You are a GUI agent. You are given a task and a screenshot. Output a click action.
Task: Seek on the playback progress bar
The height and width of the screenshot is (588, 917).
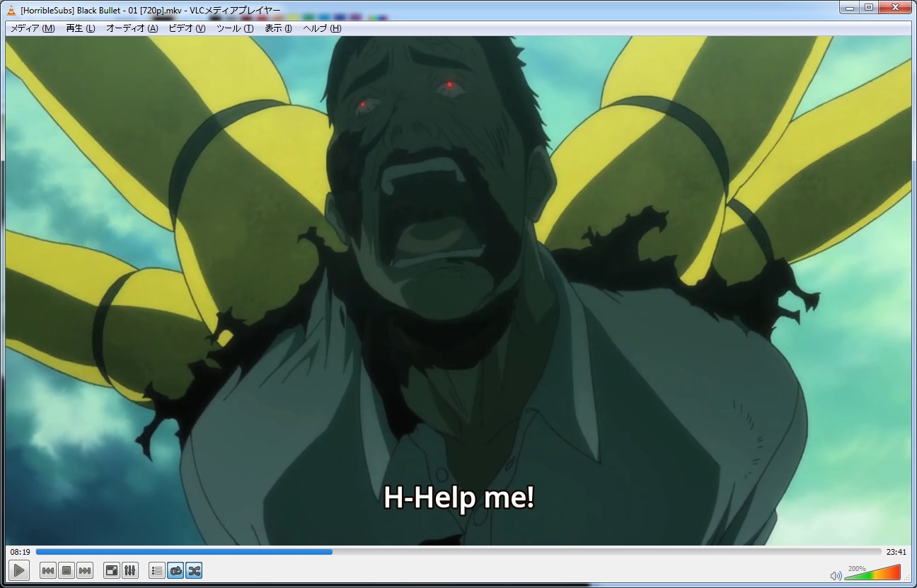click(x=458, y=552)
